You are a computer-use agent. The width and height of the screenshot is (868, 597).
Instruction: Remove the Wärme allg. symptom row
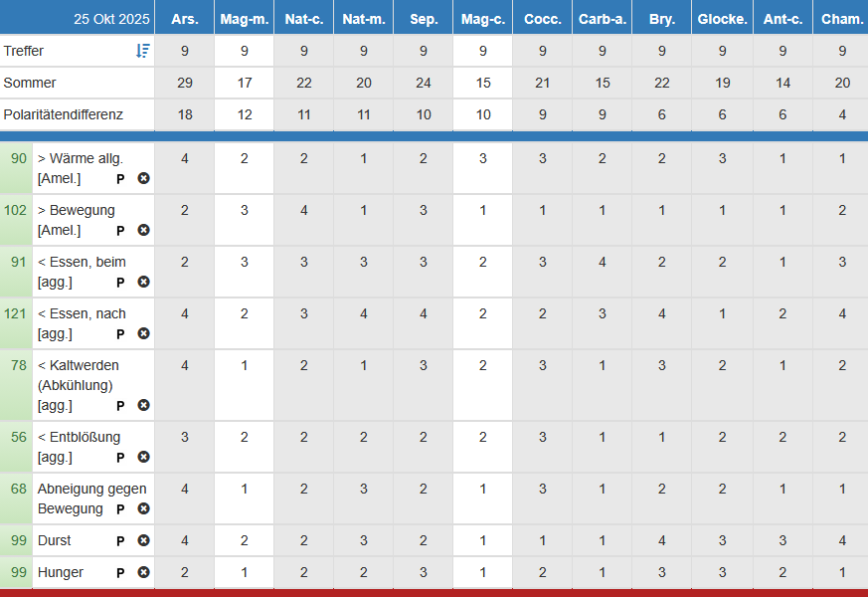tap(143, 179)
